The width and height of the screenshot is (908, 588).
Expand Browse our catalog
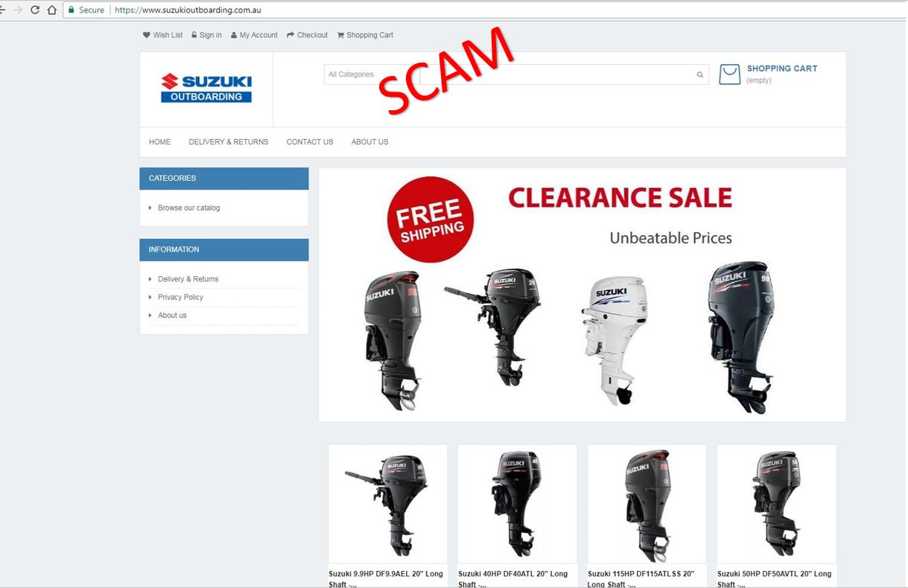188,208
